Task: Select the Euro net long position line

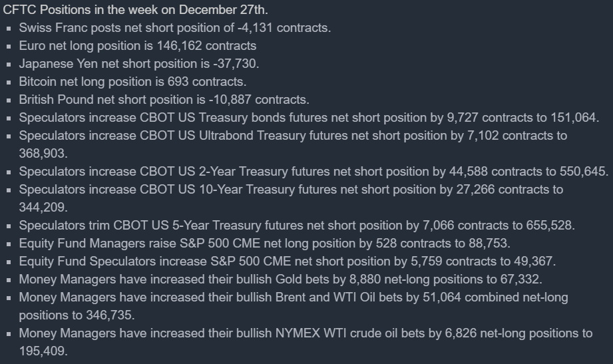Action: tap(138, 46)
